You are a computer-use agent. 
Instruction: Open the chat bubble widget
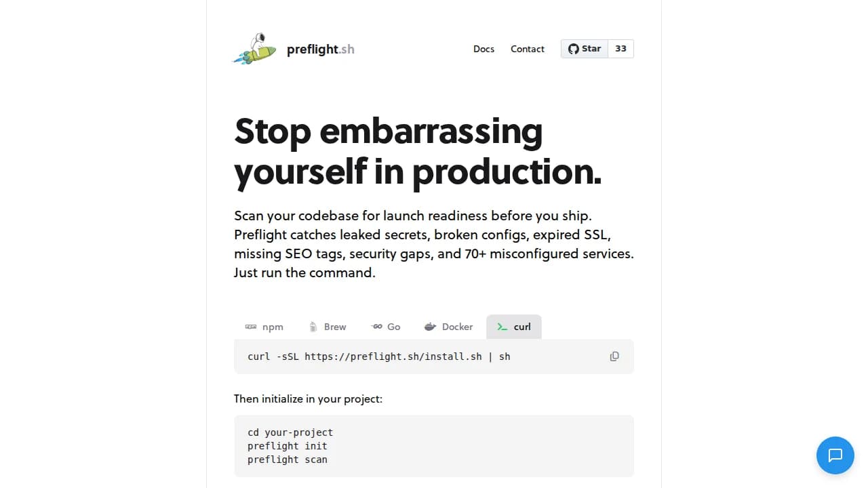click(835, 455)
